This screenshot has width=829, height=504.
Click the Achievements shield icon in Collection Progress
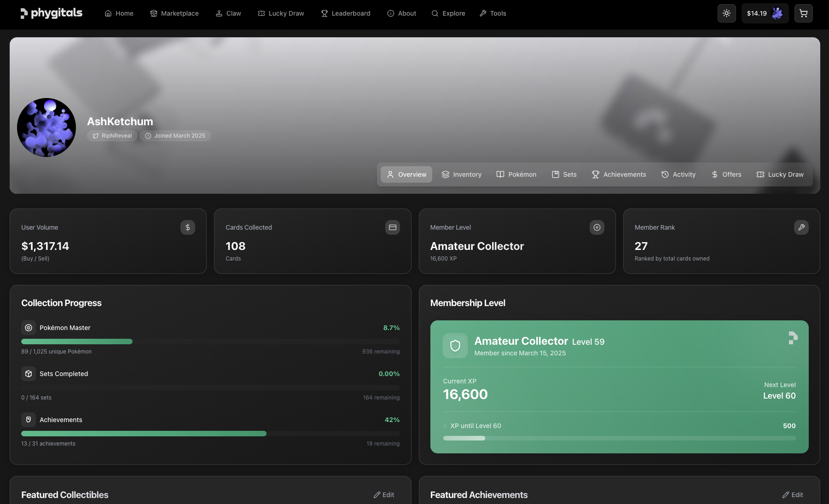pyautogui.click(x=29, y=420)
